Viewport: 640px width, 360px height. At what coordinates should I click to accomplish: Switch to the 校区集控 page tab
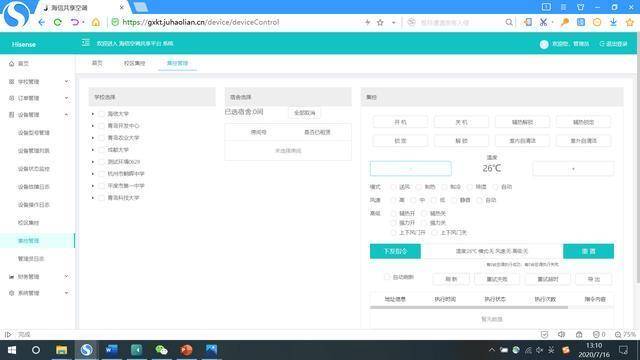[x=135, y=63]
